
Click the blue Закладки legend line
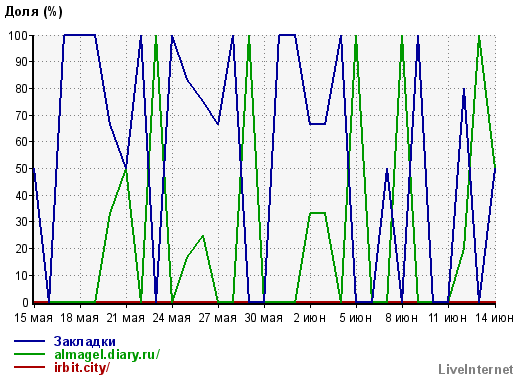29,341
